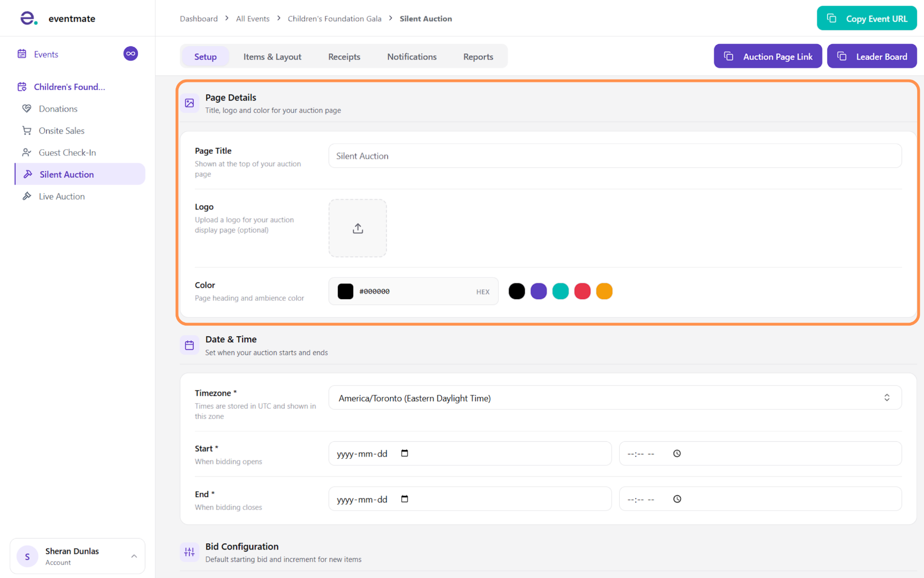Switch to the Items & Layout tab

[272, 56]
